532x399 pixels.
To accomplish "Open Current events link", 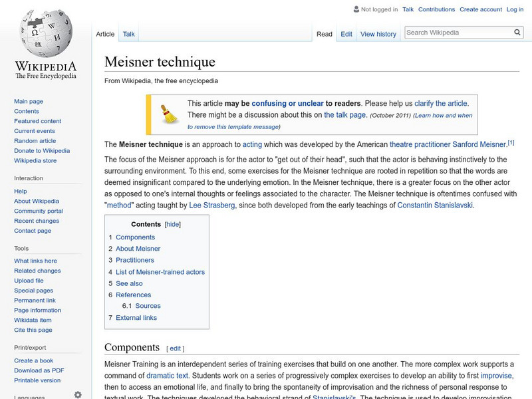I will pyautogui.click(x=35, y=130).
